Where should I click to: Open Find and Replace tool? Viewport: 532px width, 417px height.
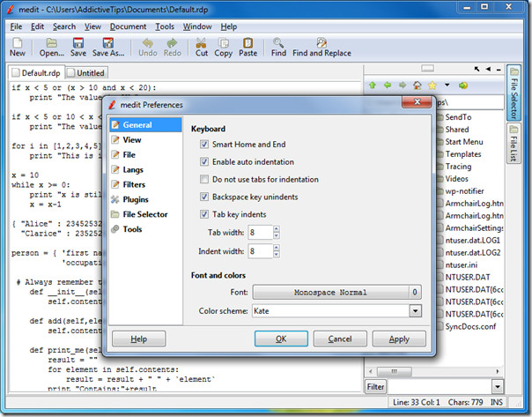pos(321,47)
